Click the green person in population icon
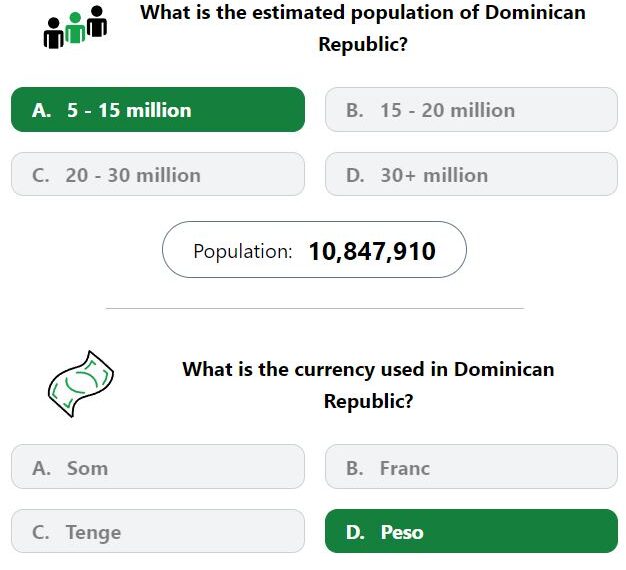 [75, 27]
